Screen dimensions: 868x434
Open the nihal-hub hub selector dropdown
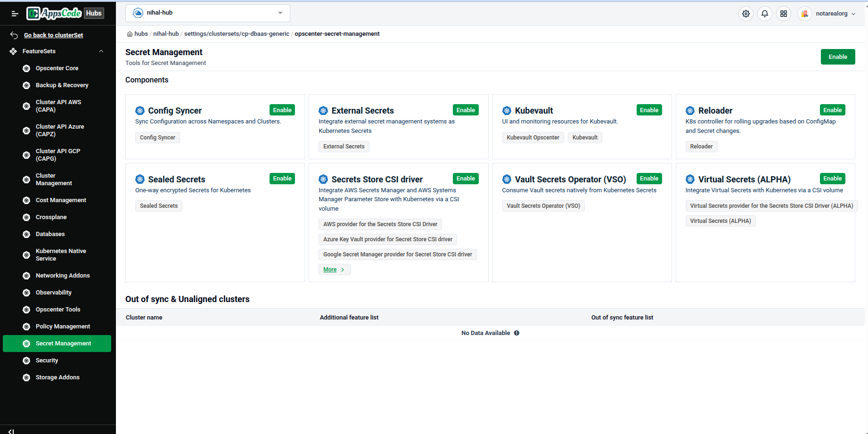[208, 13]
